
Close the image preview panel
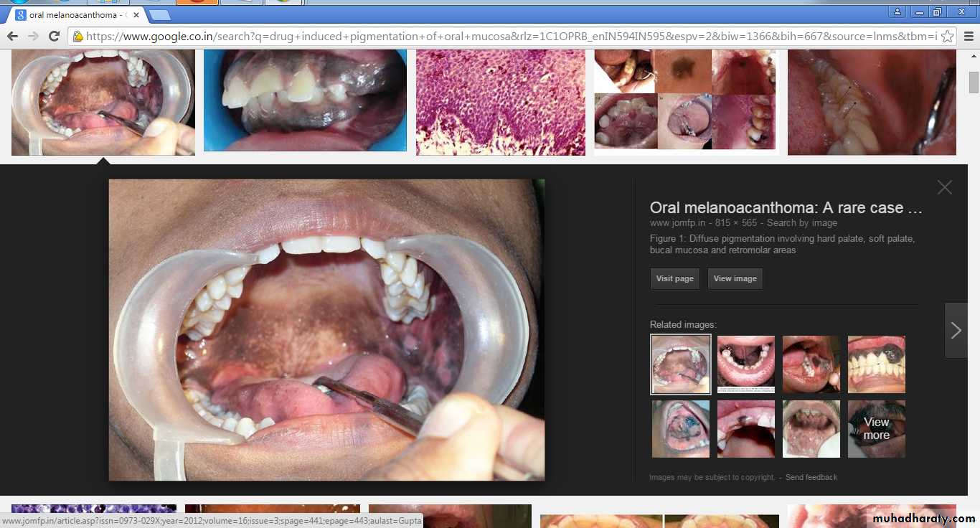pos(944,187)
